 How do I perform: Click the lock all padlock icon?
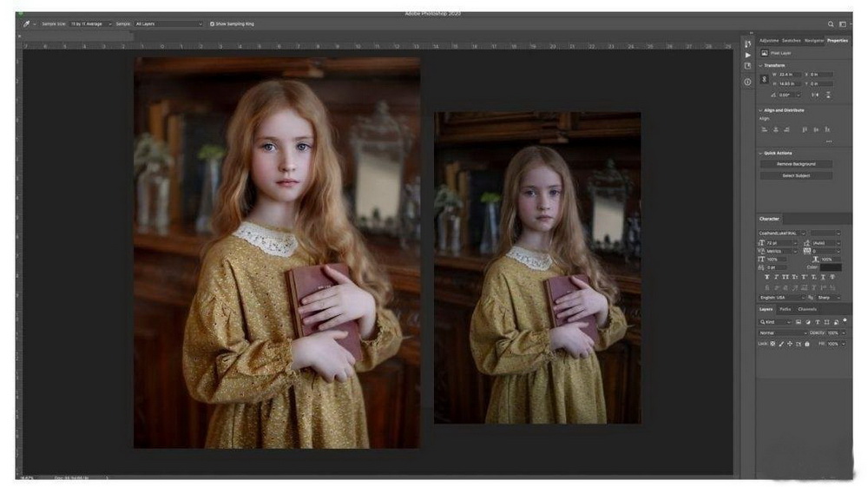(807, 344)
